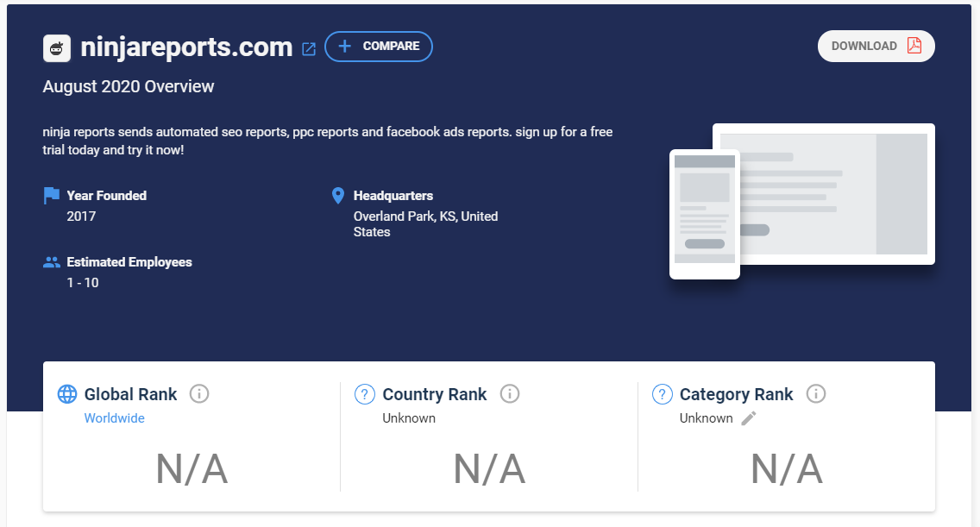Open the Global Rank info tooltip
Screen dimensions: 980x527
pos(199,393)
